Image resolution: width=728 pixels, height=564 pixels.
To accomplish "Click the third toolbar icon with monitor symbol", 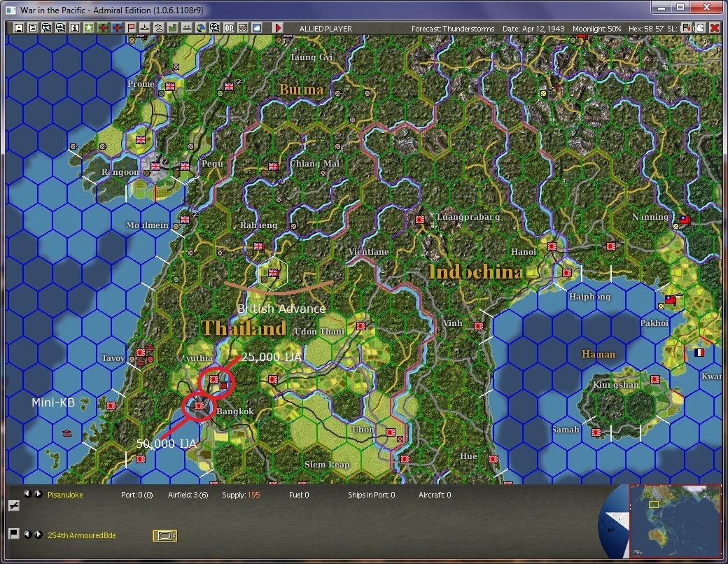I will coord(46,28).
